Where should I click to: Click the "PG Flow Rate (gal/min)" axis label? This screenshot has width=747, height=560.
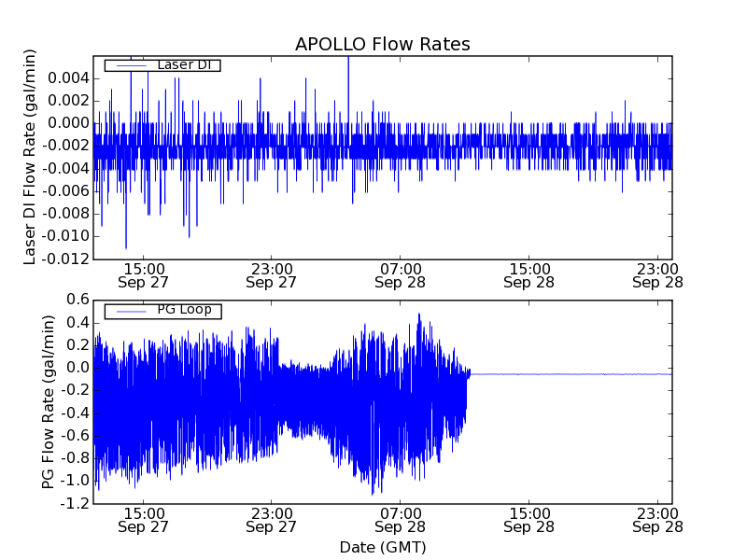[49, 402]
